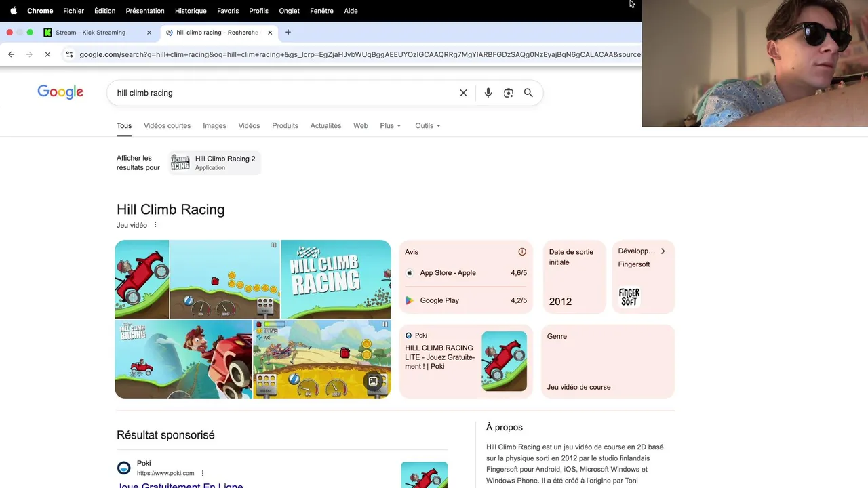Open the Édition menu
Viewport: 868px width, 488px height.
[104, 11]
